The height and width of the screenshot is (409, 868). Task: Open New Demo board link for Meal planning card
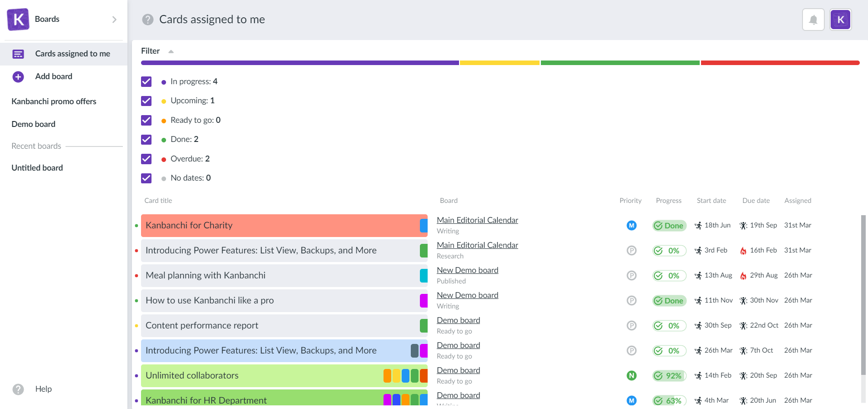pyautogui.click(x=467, y=270)
